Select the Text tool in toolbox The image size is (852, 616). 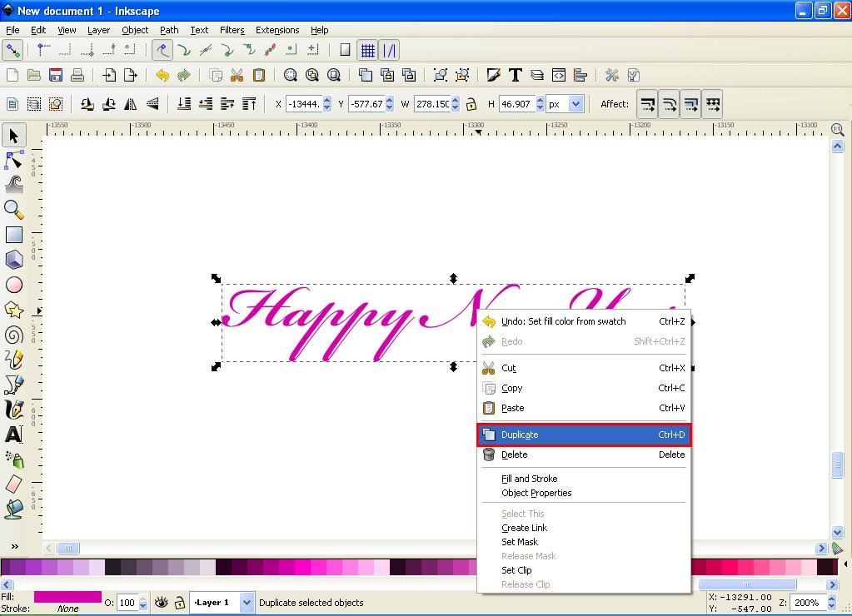[13, 435]
